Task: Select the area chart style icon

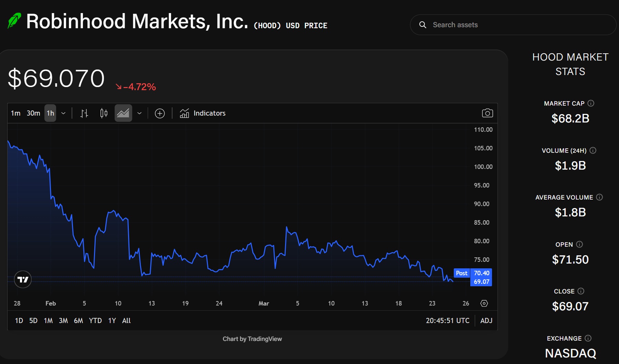Action: 123,113
